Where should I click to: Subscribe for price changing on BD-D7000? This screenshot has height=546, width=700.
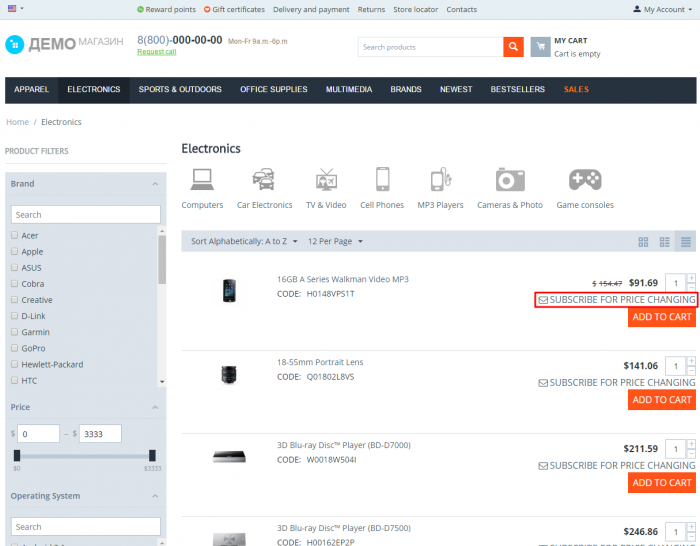pyautogui.click(x=617, y=466)
